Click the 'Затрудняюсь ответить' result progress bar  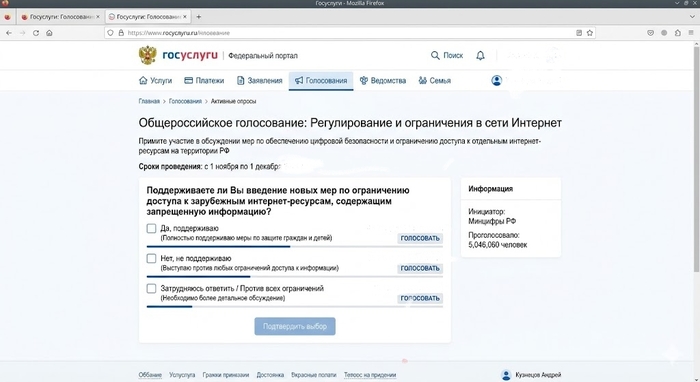295,307
